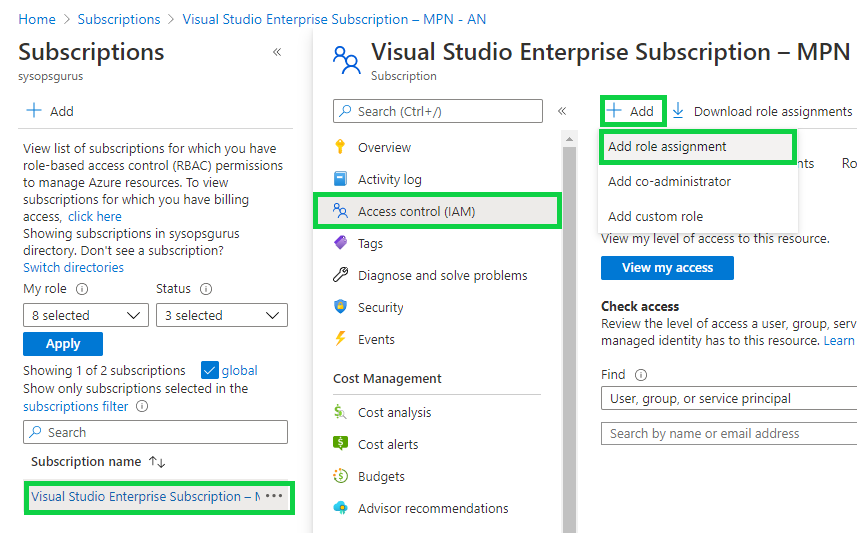The width and height of the screenshot is (857, 533).
Task: Click the Switch directories link
Action: [x=73, y=267]
